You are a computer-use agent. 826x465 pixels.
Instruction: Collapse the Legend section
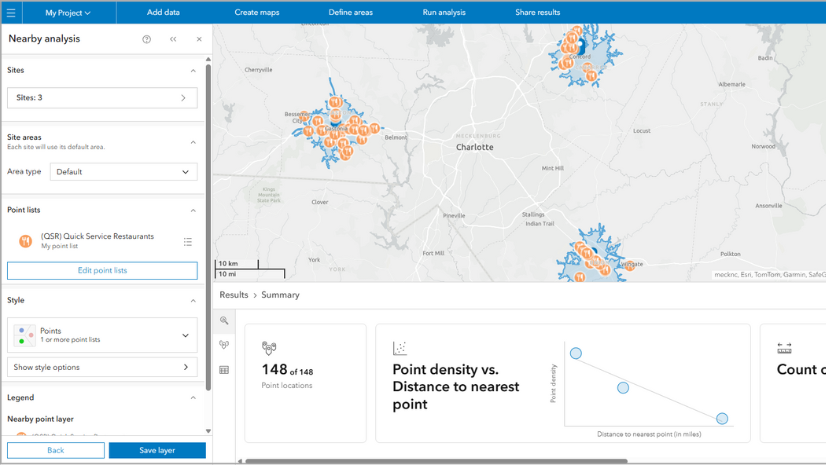(193, 398)
